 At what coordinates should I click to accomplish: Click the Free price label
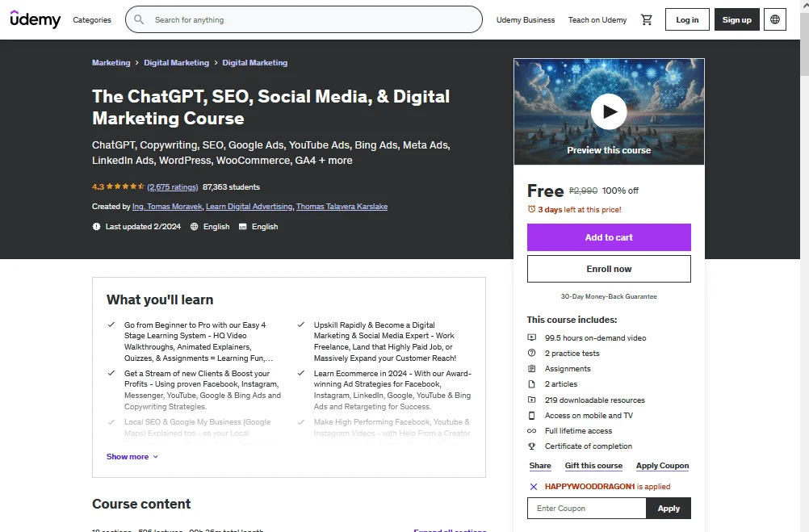coord(545,191)
